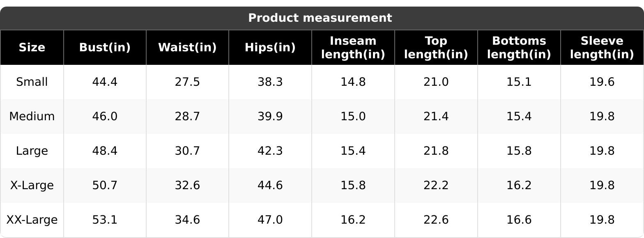This screenshot has height=238, width=644.
Task: Select the 19.6 sleeve length for Small
Action: 602,82
